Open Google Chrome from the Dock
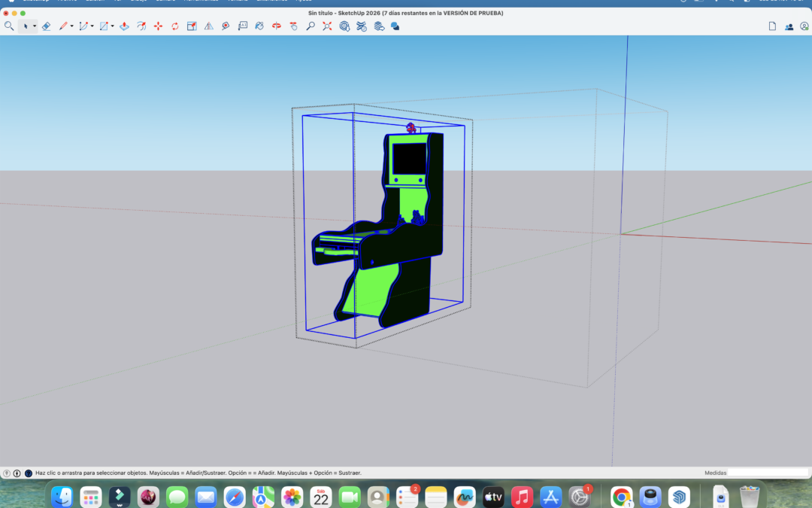 coord(621,497)
